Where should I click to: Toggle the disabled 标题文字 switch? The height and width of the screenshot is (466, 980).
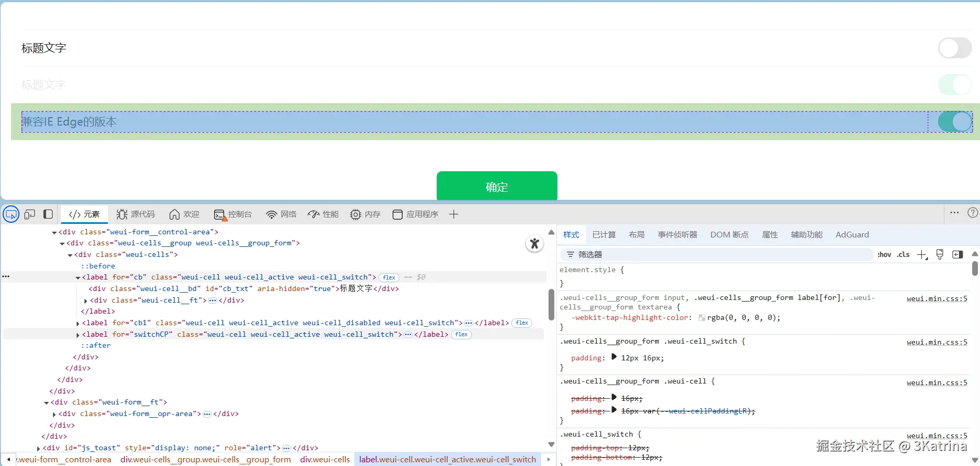coord(955,85)
